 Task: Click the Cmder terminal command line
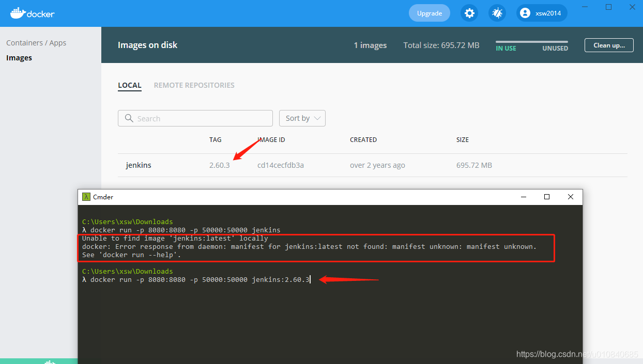pos(196,279)
